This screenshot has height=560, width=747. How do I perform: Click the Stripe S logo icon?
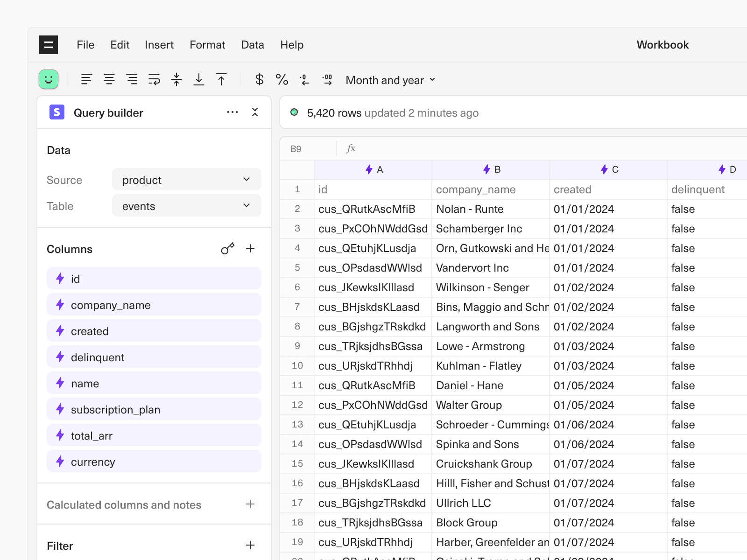click(x=57, y=112)
